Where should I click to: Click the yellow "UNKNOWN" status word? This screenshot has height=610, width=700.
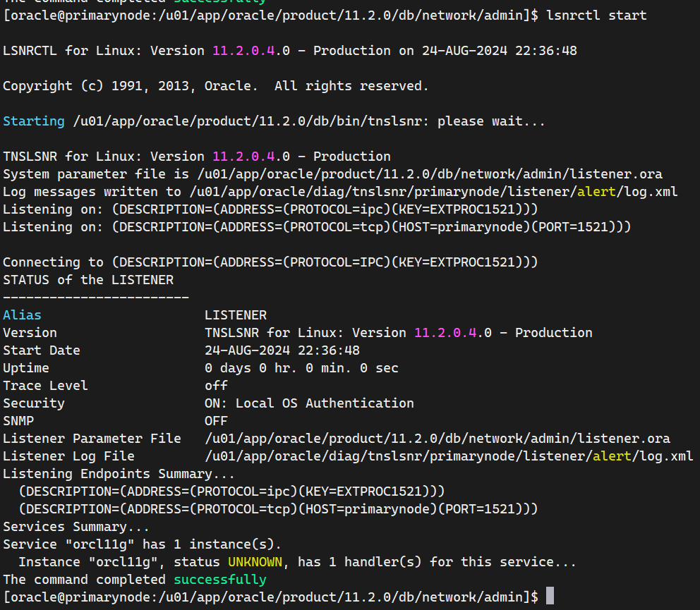255,561
